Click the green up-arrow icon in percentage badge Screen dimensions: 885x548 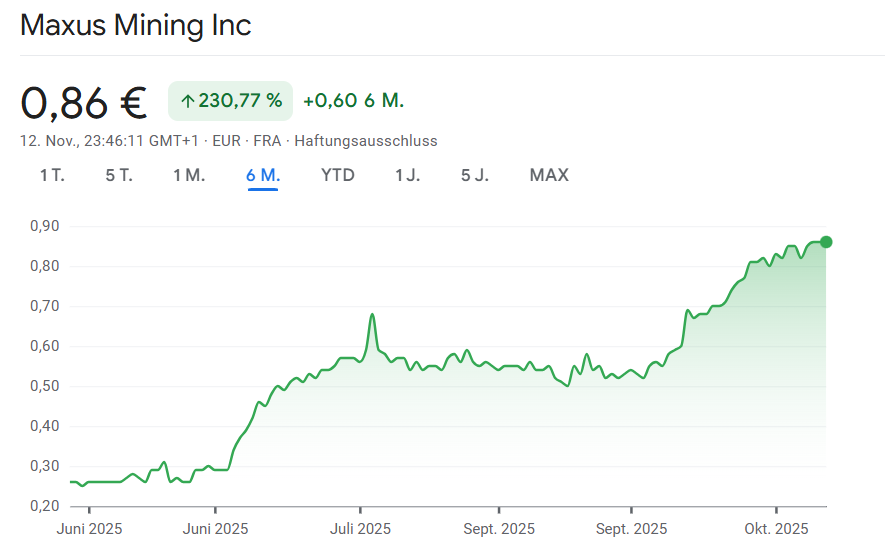(187, 101)
